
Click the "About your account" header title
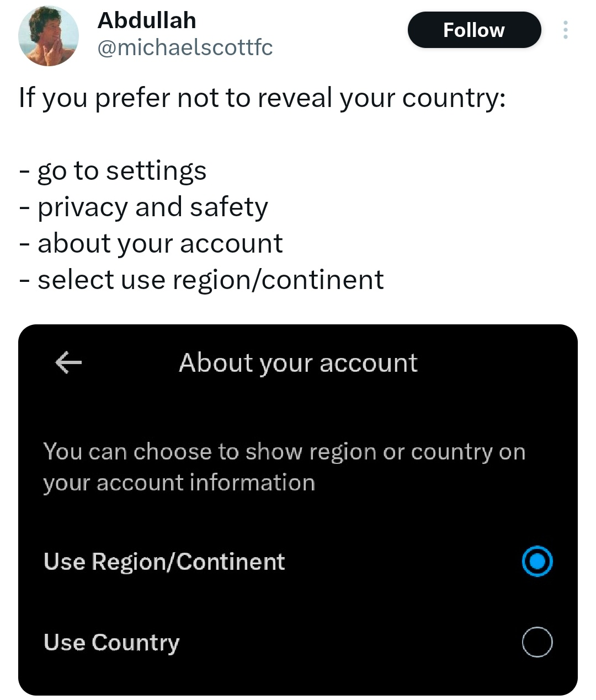[298, 363]
